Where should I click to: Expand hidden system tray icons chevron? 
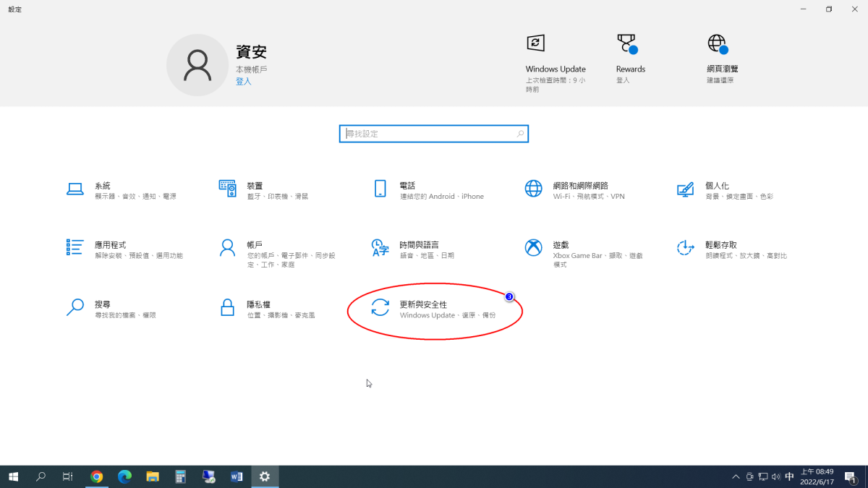tap(736, 476)
